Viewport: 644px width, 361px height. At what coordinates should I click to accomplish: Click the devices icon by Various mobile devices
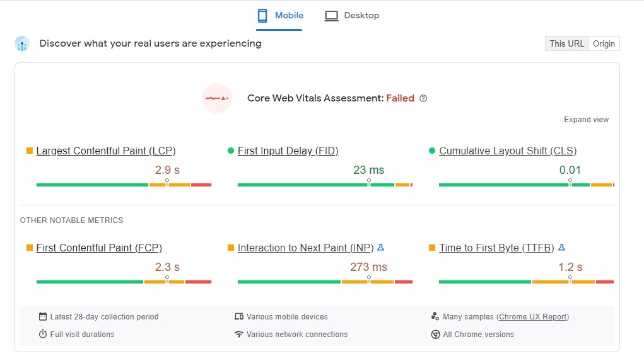tap(238, 316)
